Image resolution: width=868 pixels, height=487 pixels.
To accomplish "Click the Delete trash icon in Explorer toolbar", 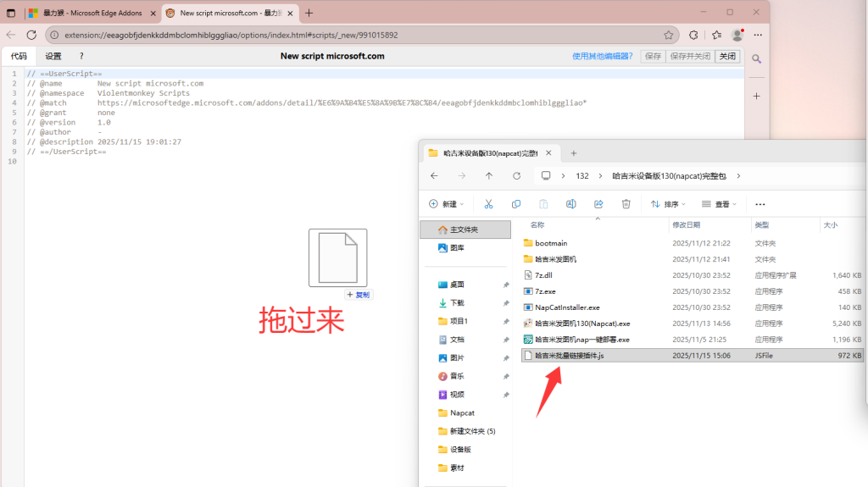I will click(626, 204).
